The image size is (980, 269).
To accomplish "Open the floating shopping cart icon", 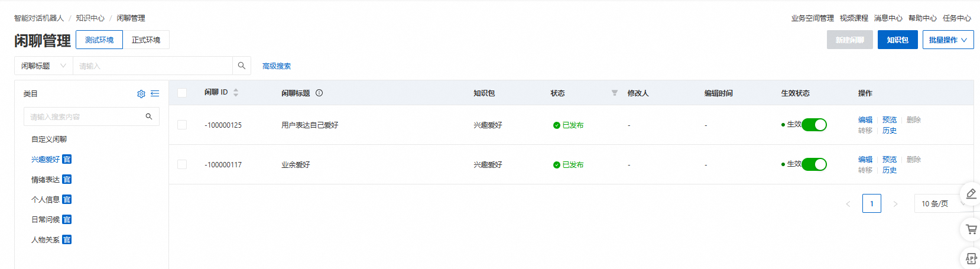I will (x=971, y=229).
